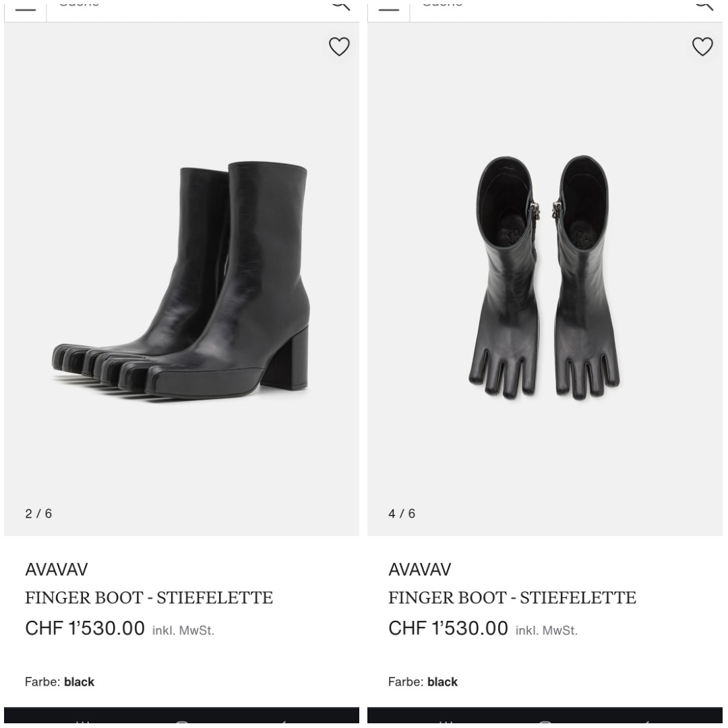The height and width of the screenshot is (728, 728).
Task: Tap the search magnifier on left screen
Action: [x=341, y=5]
